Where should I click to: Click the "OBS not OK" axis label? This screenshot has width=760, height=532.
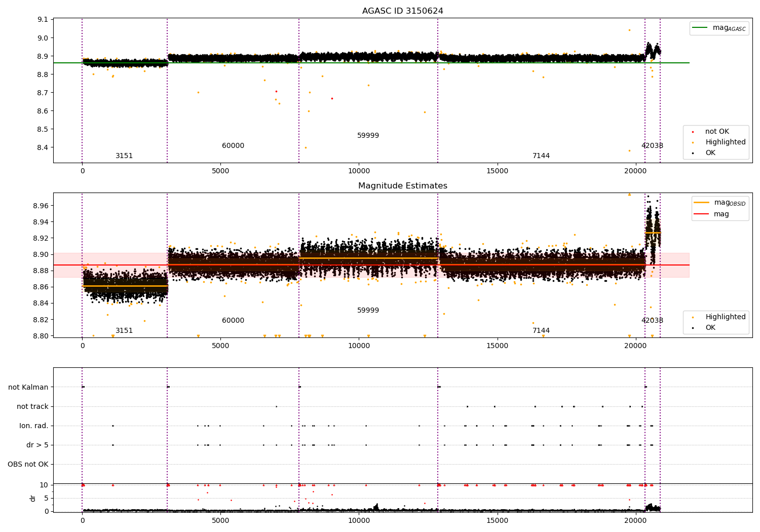(x=28, y=464)
